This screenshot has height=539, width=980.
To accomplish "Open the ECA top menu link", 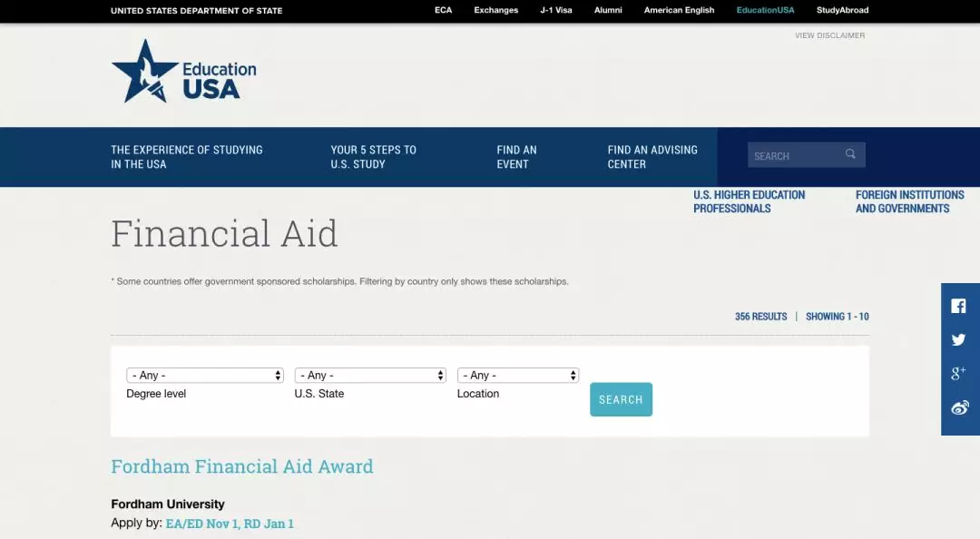I will coord(443,10).
